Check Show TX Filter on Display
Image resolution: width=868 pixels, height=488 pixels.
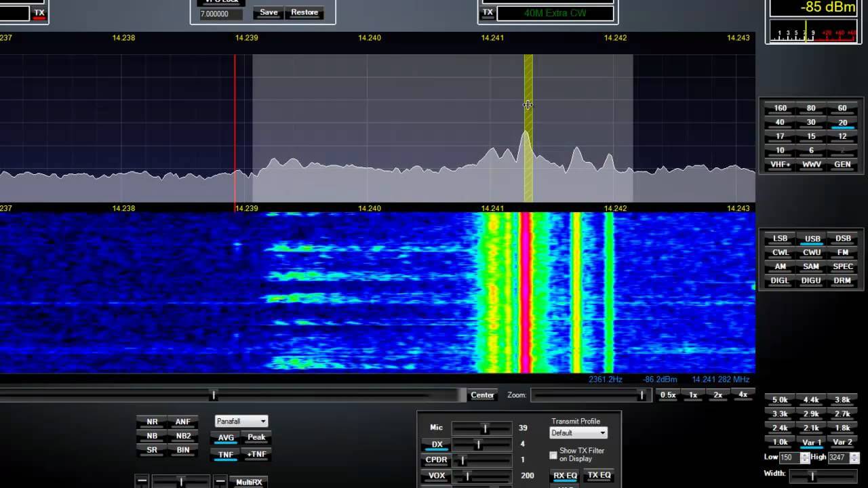click(553, 455)
